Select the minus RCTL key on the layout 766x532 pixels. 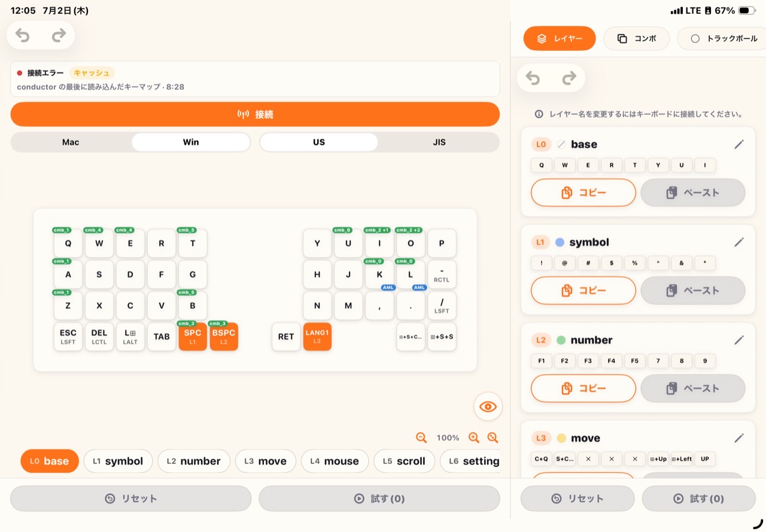[x=442, y=275]
